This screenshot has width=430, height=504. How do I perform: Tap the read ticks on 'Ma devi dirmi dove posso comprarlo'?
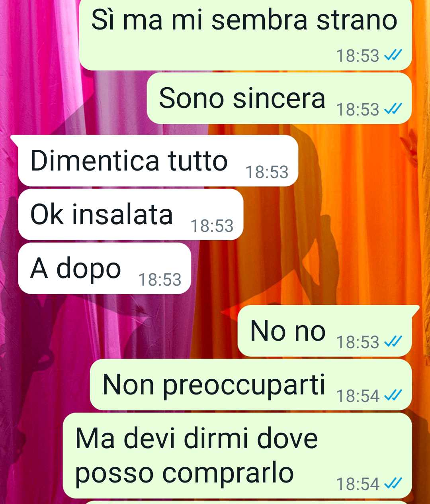click(x=392, y=483)
